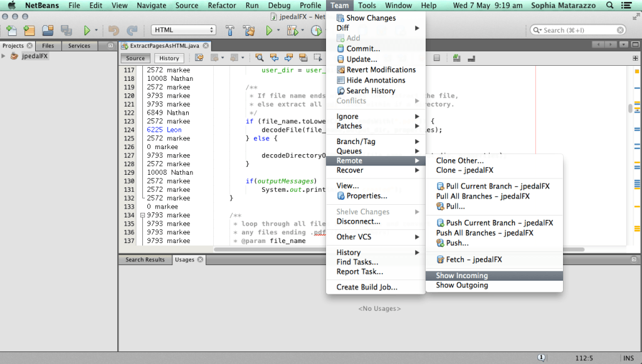Select Show Incoming from Remote submenu
Viewport: 642px width, 364px height.
(462, 276)
